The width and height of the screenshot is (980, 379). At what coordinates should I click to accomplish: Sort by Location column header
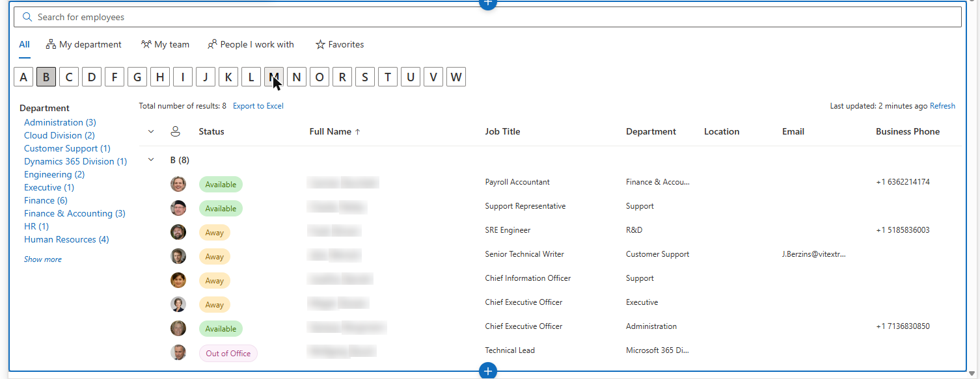(x=722, y=131)
